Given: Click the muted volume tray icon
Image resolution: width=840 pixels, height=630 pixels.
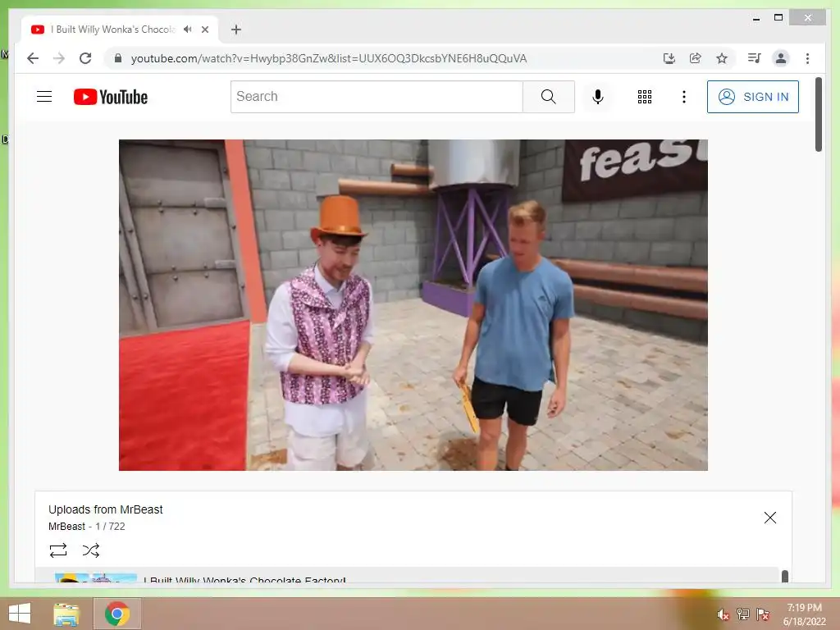Looking at the screenshot, I should [723, 614].
